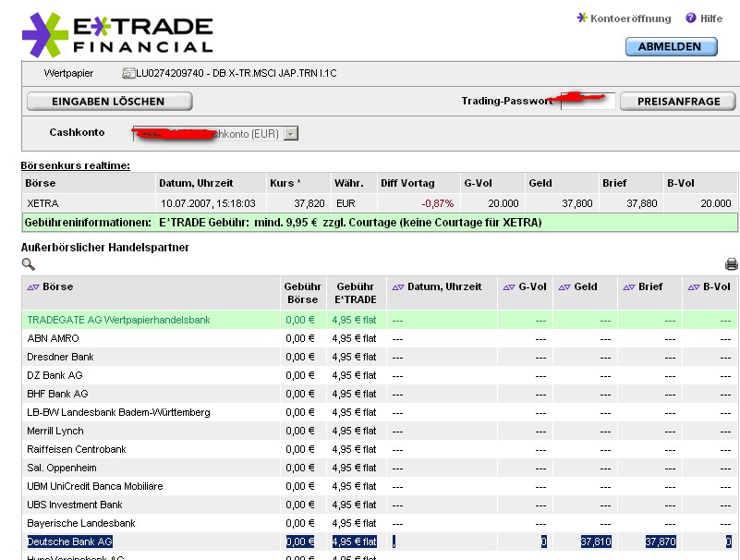Open the Hilfe question mark icon
The height and width of the screenshot is (560, 740).
coord(690,18)
